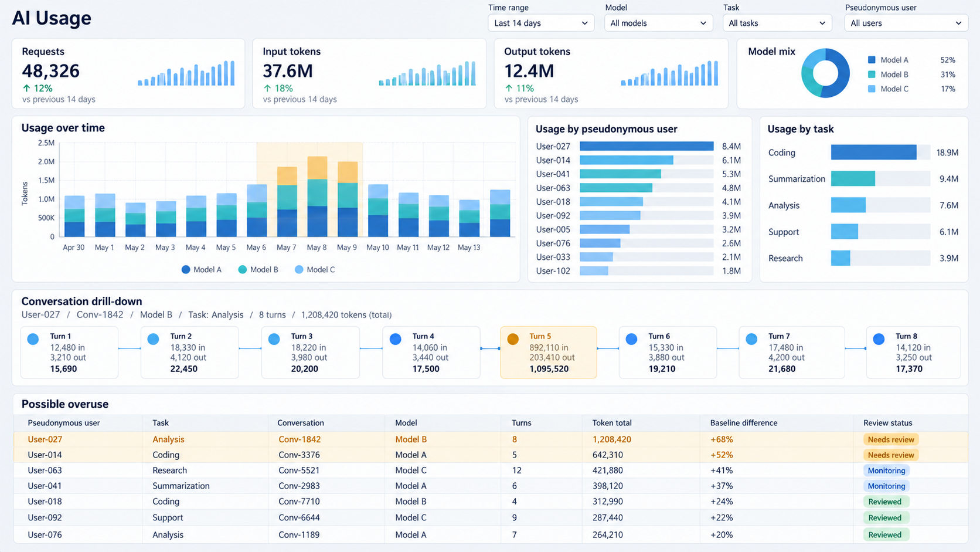Click the Conv-1842 breadcrumb in drill-down
Image resolution: width=980 pixels, height=552 pixels.
point(100,315)
